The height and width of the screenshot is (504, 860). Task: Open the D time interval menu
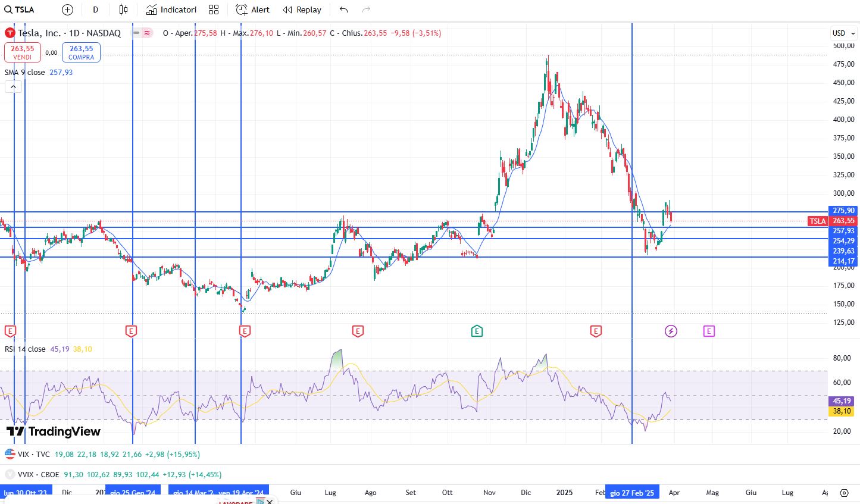(95, 10)
